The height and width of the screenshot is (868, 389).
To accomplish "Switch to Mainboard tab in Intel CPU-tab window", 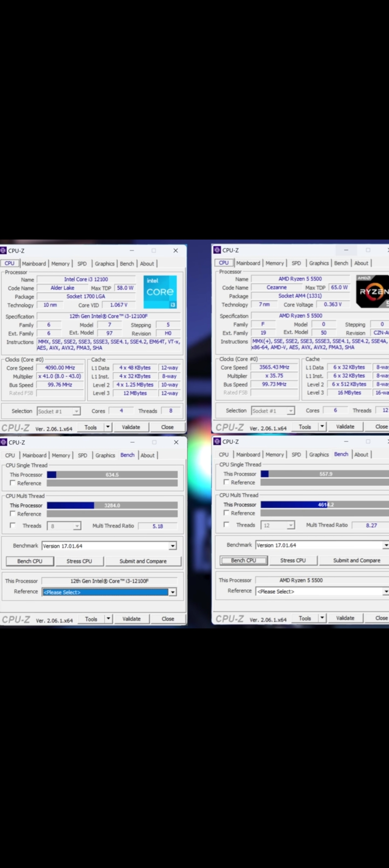I will [34, 263].
